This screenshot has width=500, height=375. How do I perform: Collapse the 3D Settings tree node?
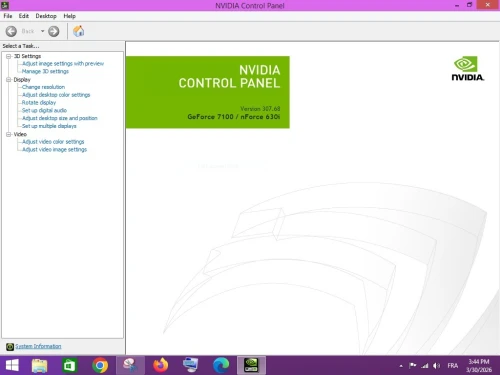pos(9,56)
